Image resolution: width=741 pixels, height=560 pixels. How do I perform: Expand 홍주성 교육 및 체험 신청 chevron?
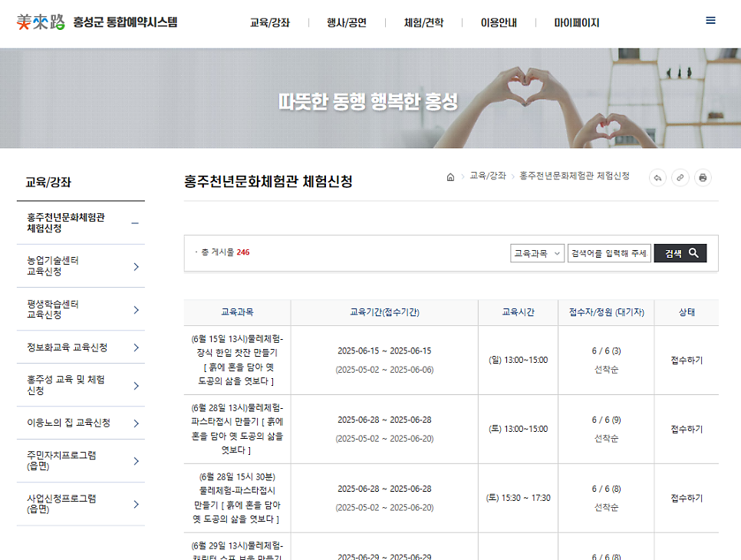coord(136,386)
